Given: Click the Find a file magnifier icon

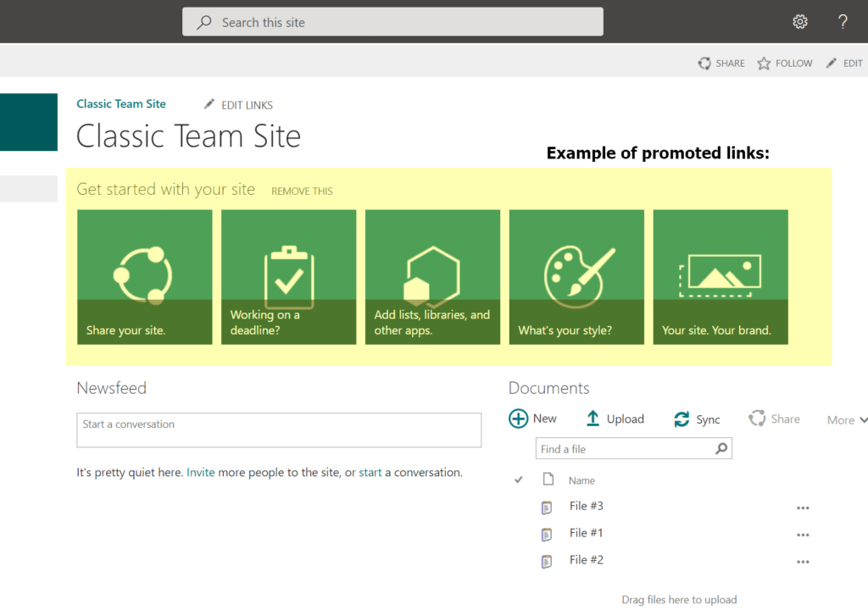Looking at the screenshot, I should click(721, 448).
